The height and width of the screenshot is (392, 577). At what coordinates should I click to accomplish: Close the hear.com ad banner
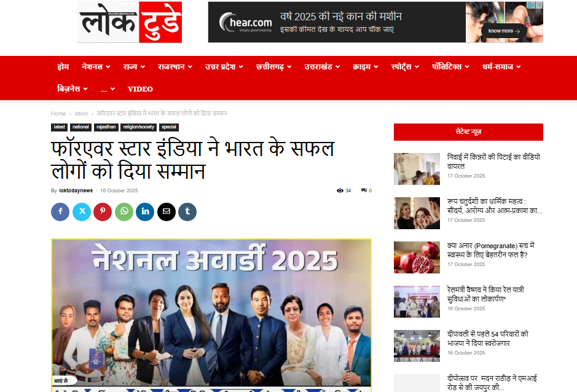539,5
